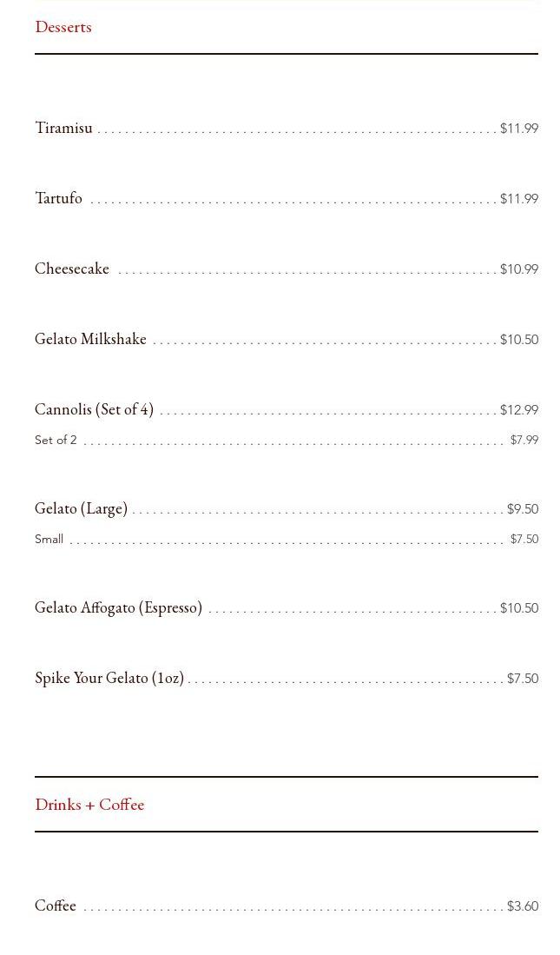
Task: Select the Coffee drink item
Action: (x=56, y=905)
